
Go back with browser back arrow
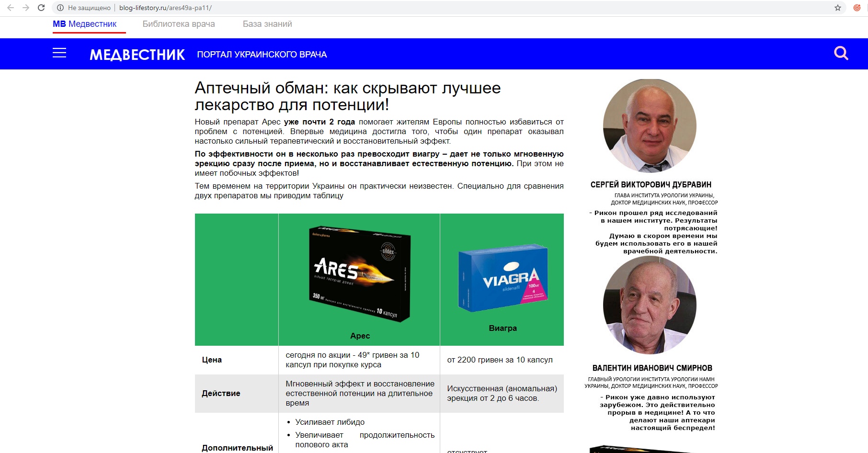(11, 8)
